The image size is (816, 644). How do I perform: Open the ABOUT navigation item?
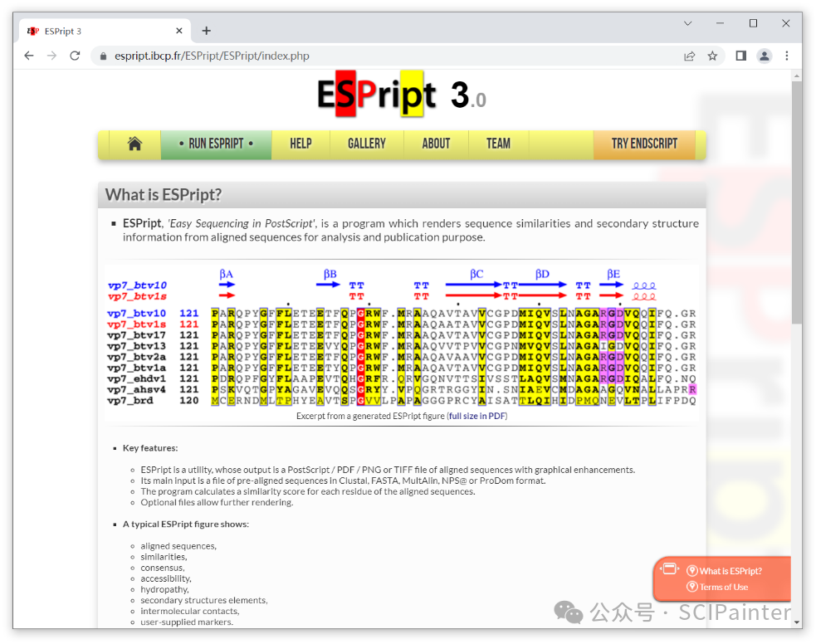436,144
